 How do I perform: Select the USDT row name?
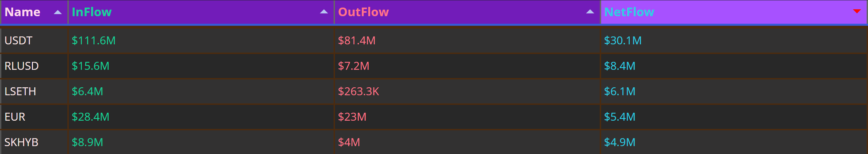coord(18,41)
